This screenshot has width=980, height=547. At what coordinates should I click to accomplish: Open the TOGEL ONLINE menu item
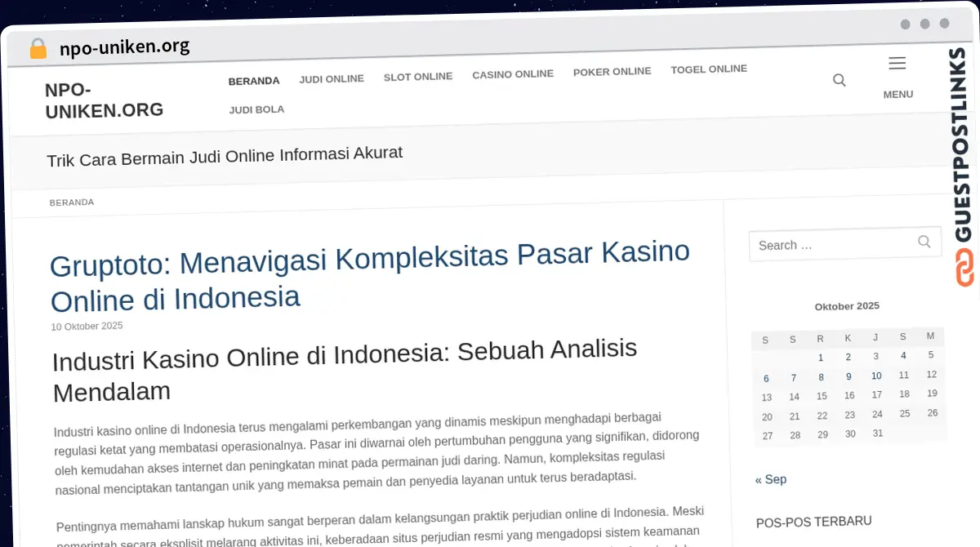pyautogui.click(x=709, y=69)
